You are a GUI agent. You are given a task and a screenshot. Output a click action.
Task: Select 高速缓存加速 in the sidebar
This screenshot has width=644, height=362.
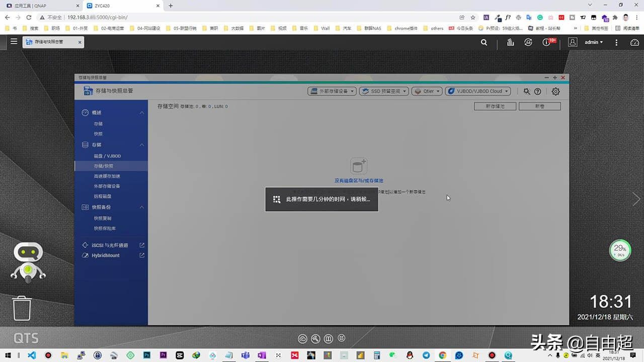tap(107, 176)
